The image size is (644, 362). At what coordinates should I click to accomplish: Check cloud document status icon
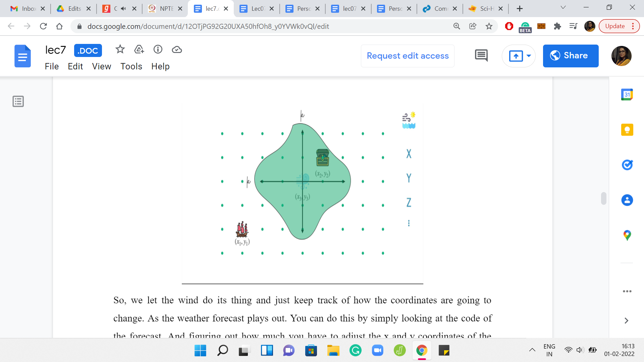177,50
